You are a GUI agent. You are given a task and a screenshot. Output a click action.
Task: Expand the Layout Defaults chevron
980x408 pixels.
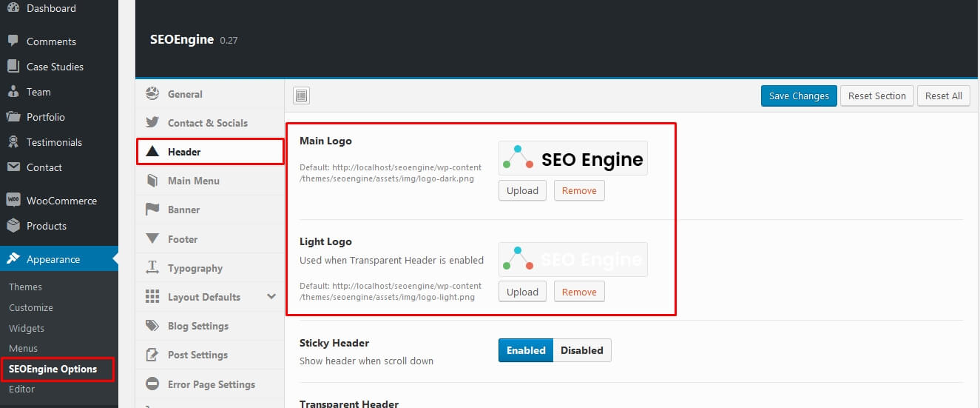[271, 296]
